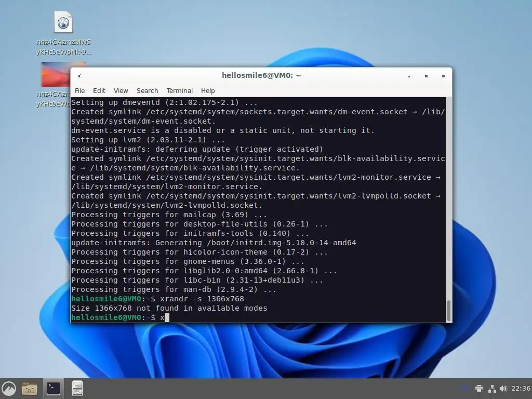Open the File menu in terminal

coord(79,90)
